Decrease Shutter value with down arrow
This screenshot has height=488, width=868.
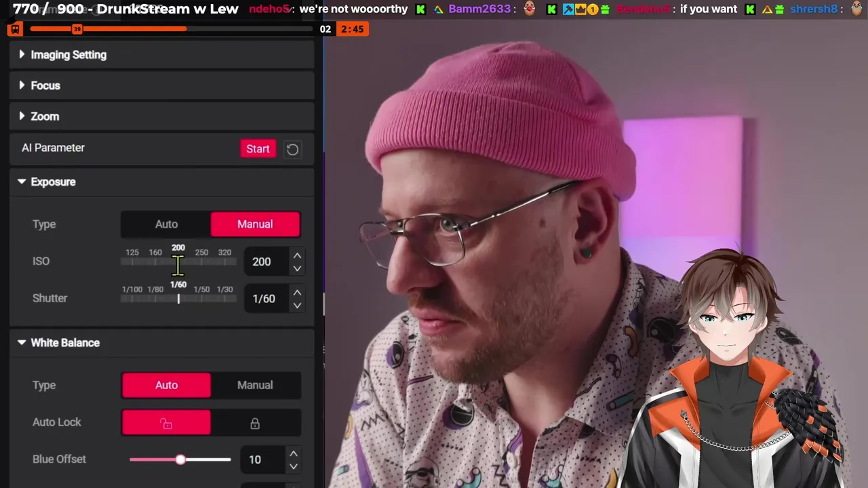pyautogui.click(x=297, y=305)
